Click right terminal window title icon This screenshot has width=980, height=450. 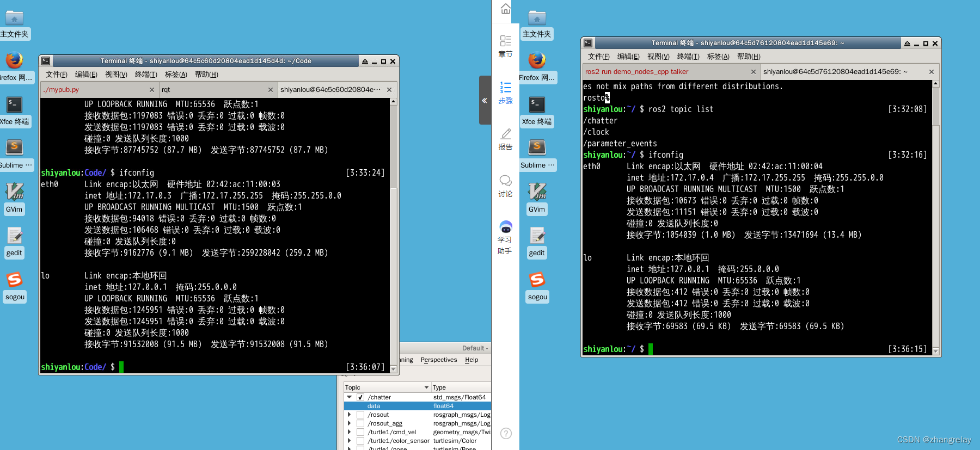tap(588, 43)
